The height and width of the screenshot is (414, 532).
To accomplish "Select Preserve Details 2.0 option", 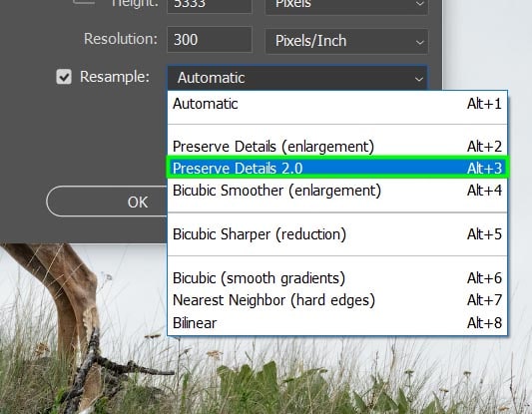I will (337, 169).
